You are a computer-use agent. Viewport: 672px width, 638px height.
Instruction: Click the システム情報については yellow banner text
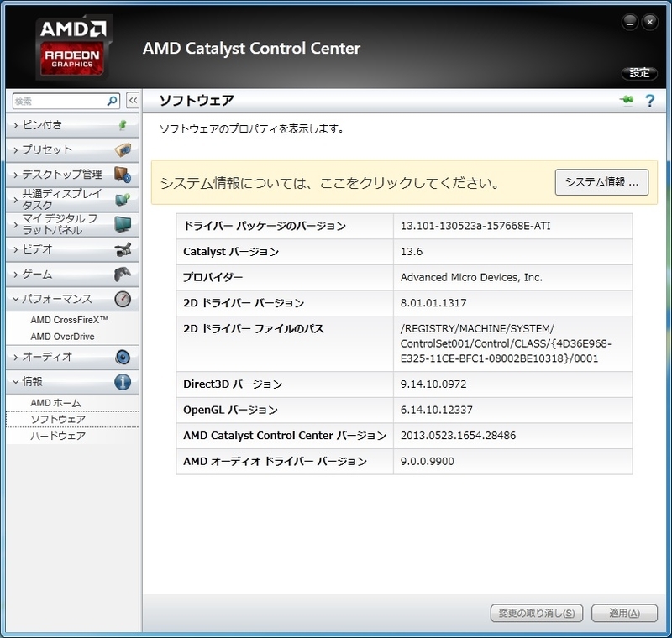pos(329,183)
